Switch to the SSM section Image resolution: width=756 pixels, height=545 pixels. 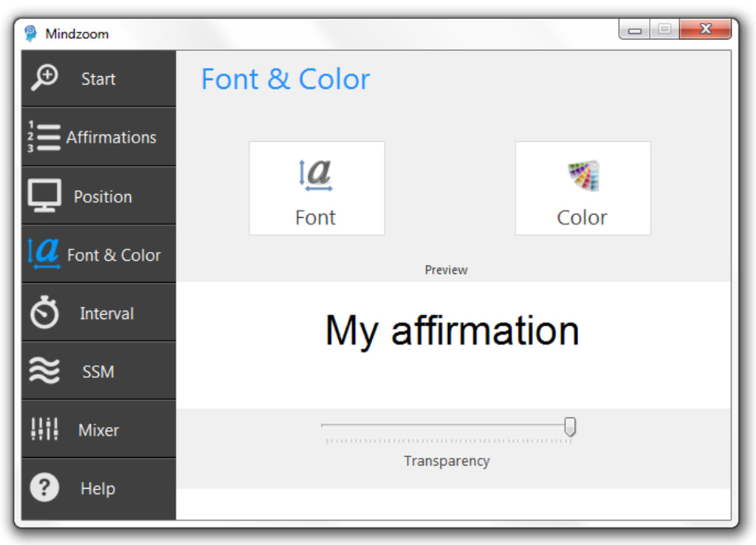[98, 371]
